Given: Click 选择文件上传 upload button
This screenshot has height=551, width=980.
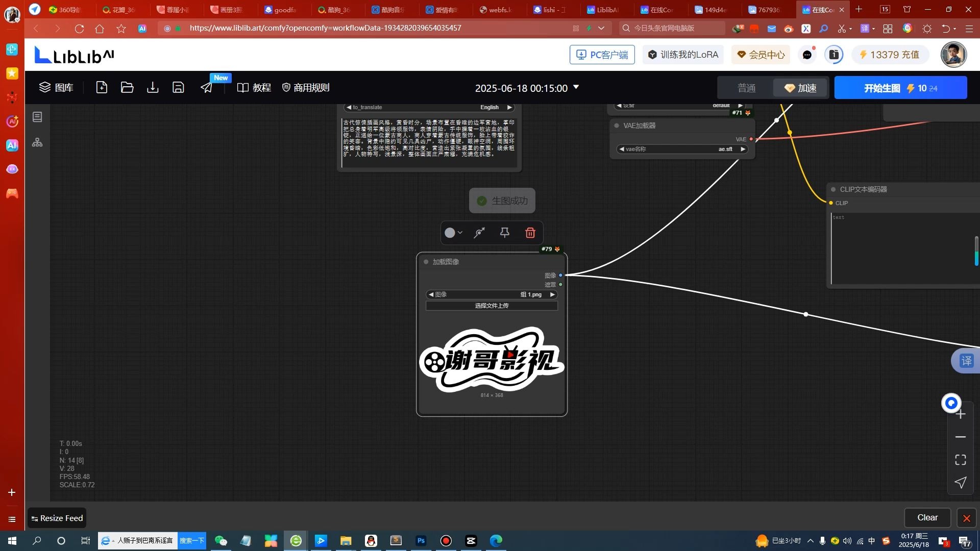Looking at the screenshot, I should (x=492, y=306).
